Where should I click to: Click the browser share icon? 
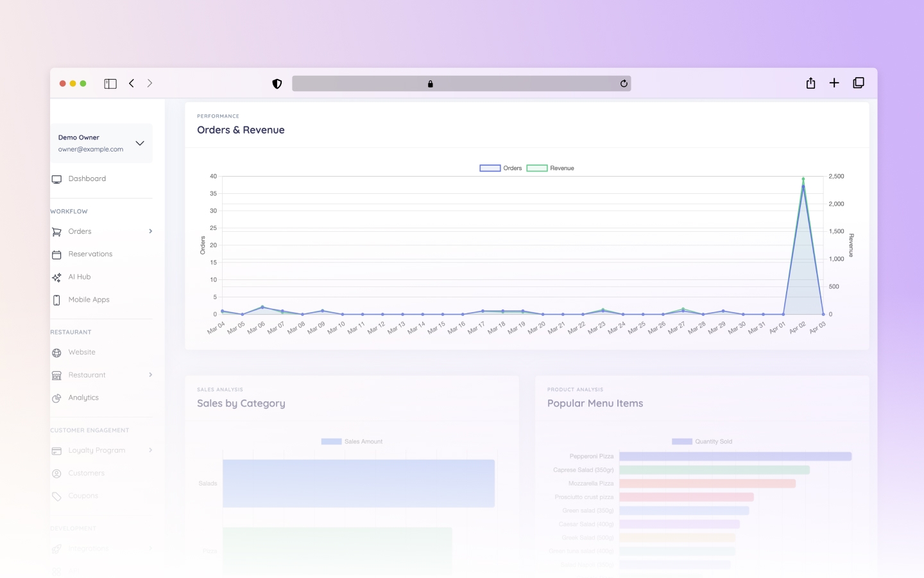coord(810,83)
